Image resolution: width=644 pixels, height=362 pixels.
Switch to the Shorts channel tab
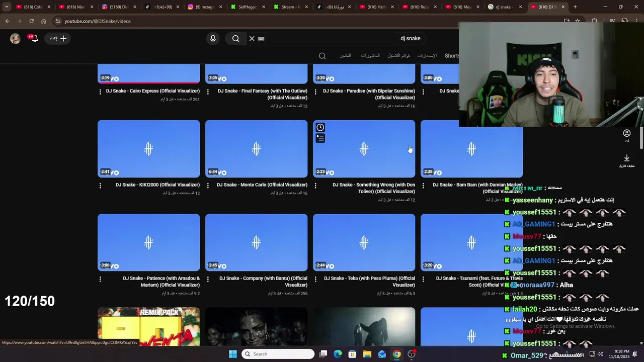[x=452, y=56]
